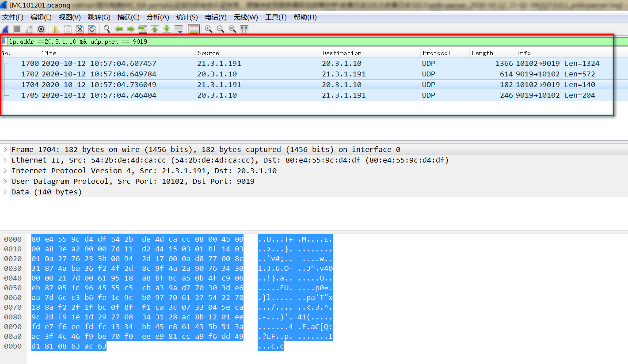This screenshot has width=628, height=364.
Task: Jump to the first packet icon
Action: [x=155, y=29]
